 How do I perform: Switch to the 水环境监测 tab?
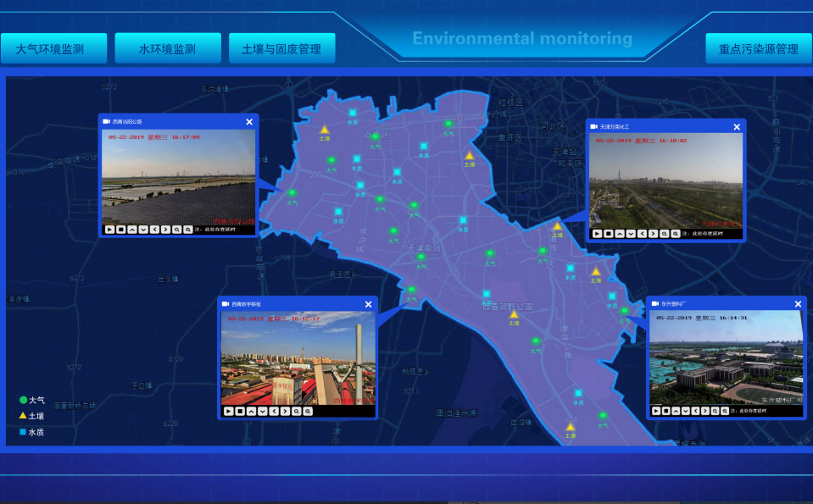[168, 49]
